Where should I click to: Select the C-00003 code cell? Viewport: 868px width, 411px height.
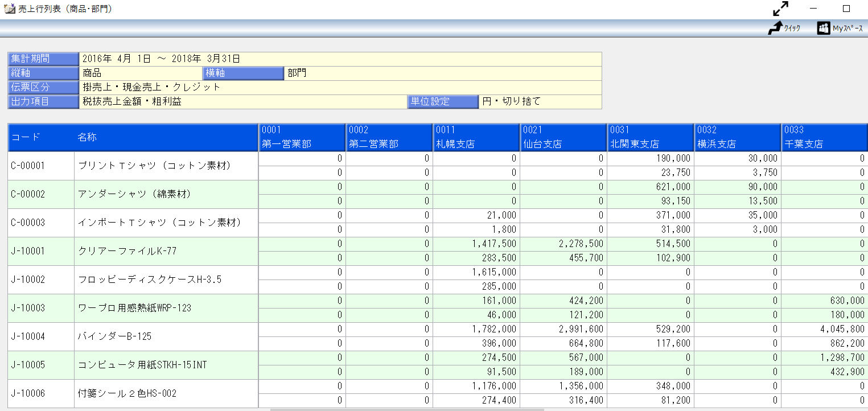(41, 223)
